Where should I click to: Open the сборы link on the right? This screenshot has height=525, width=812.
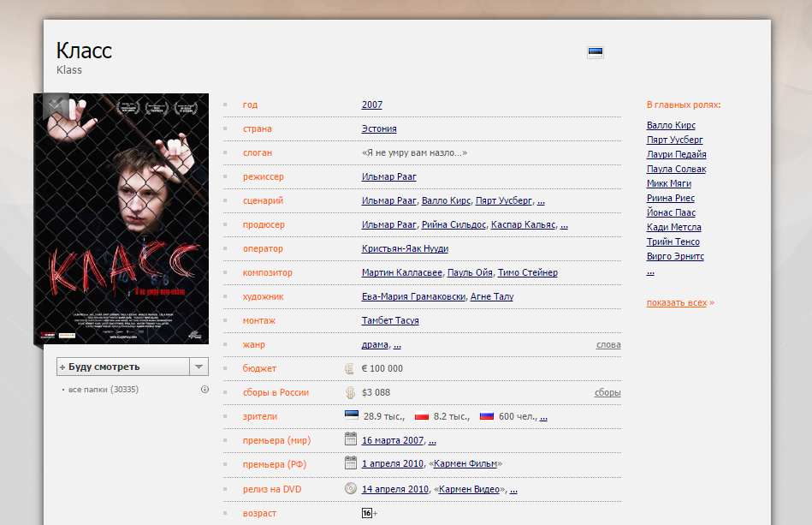pos(608,393)
